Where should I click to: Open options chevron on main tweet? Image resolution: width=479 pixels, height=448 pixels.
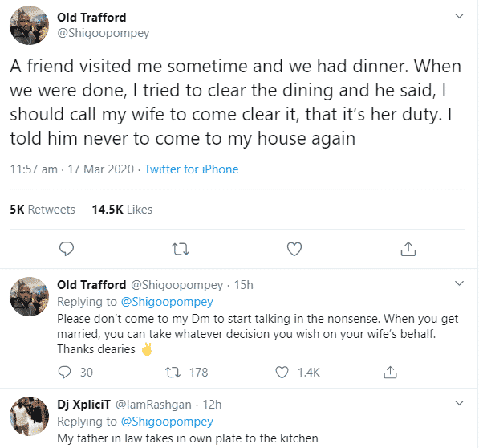459,16
